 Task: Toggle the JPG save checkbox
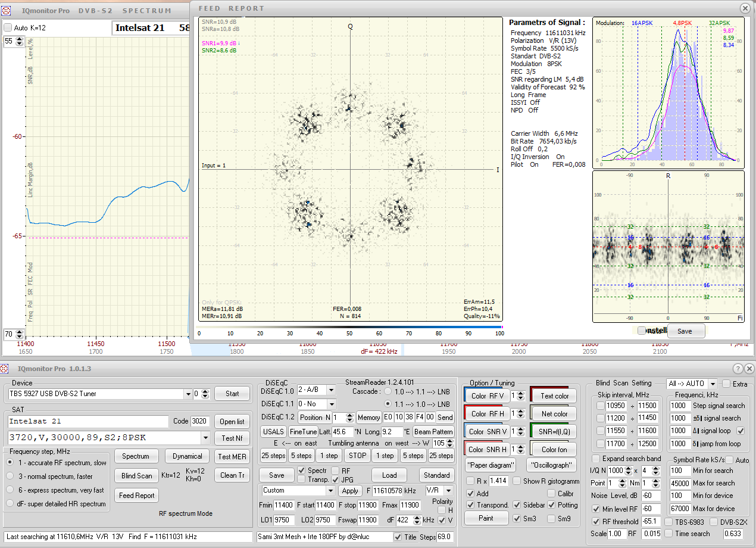click(336, 479)
